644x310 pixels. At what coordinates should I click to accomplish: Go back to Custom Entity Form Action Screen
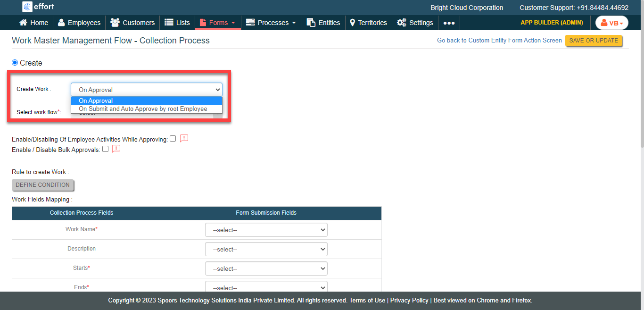[x=499, y=41]
